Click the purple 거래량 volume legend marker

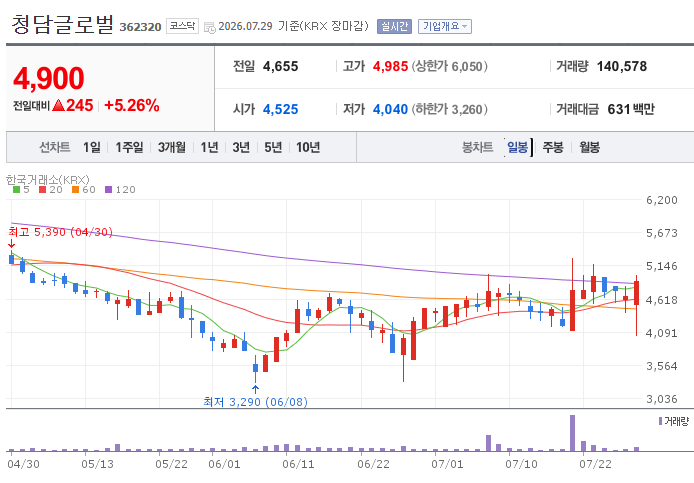[x=660, y=421]
